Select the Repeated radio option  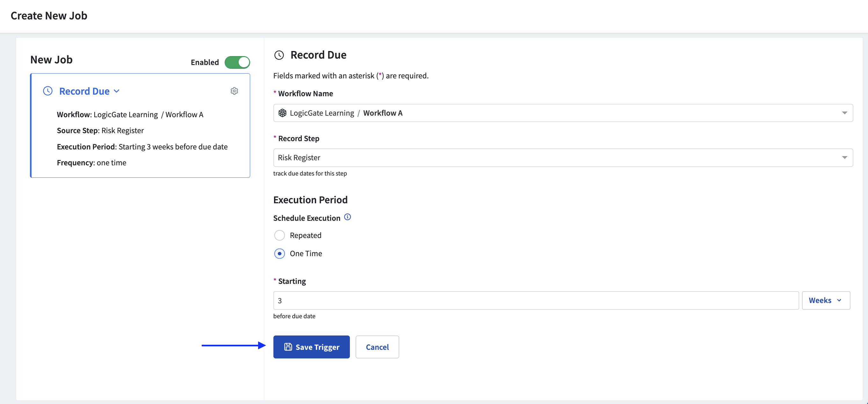click(x=279, y=235)
